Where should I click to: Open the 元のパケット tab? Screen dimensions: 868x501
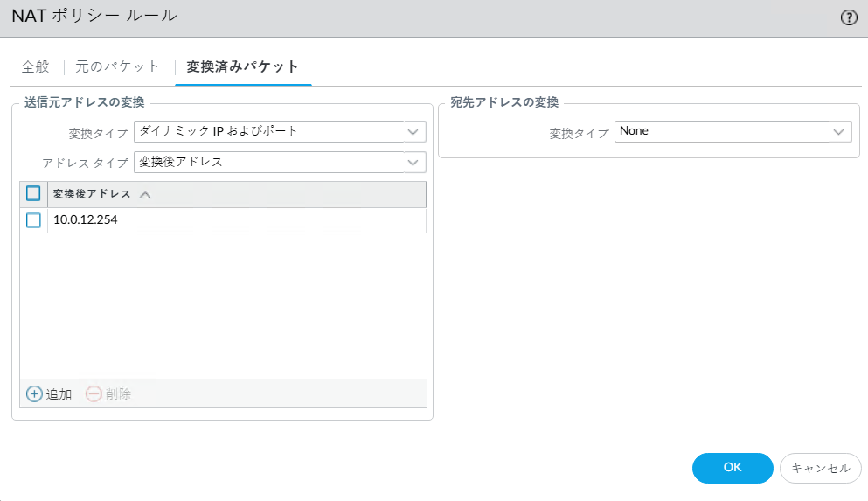pyautogui.click(x=118, y=66)
